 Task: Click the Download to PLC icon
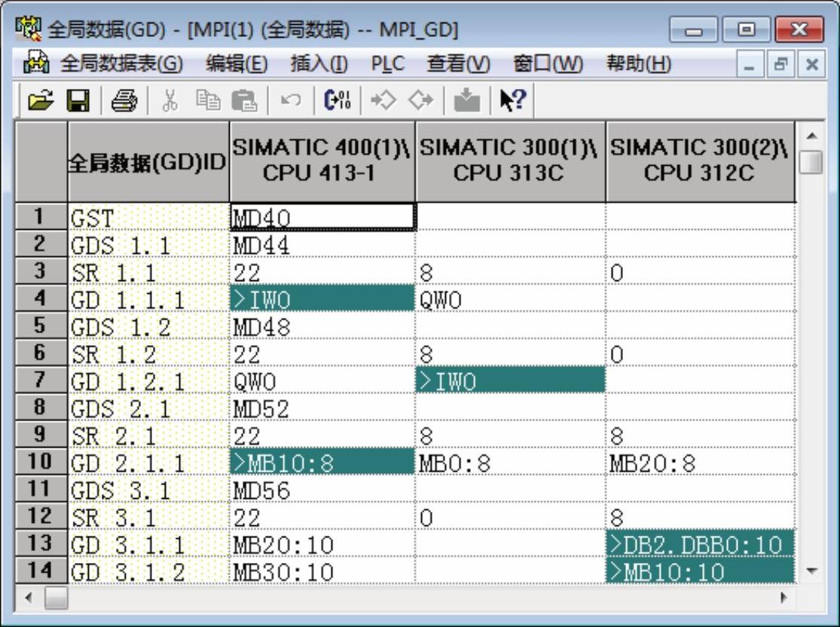(467, 100)
